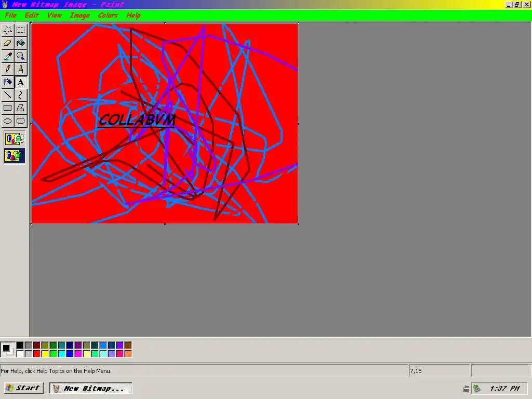
Task: Click the canvas bottom-edge middle handle
Action: click(165, 224)
